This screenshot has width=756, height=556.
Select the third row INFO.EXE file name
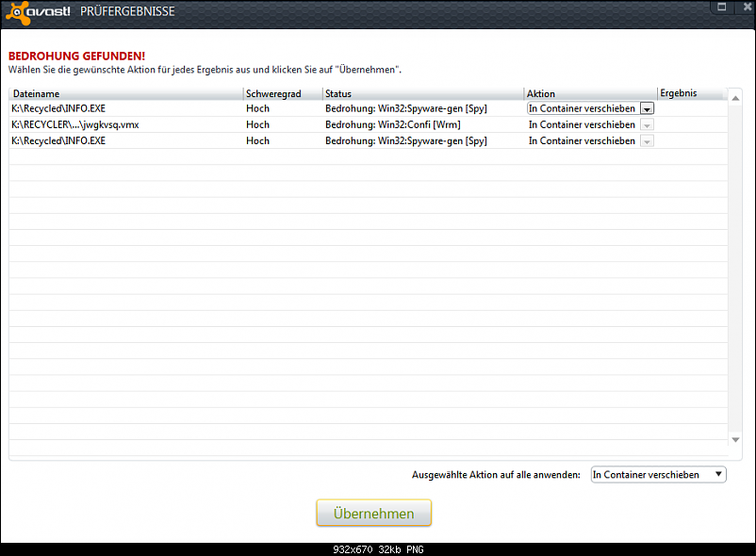[58, 140]
